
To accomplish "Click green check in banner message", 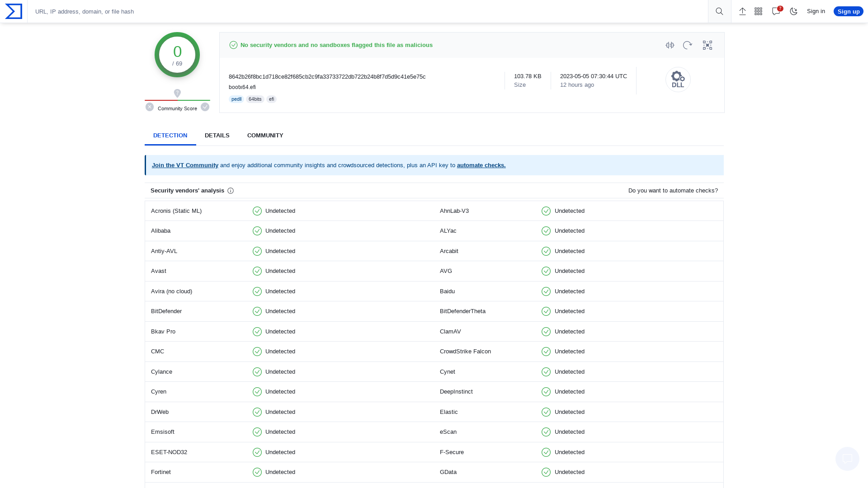I will pos(233,45).
